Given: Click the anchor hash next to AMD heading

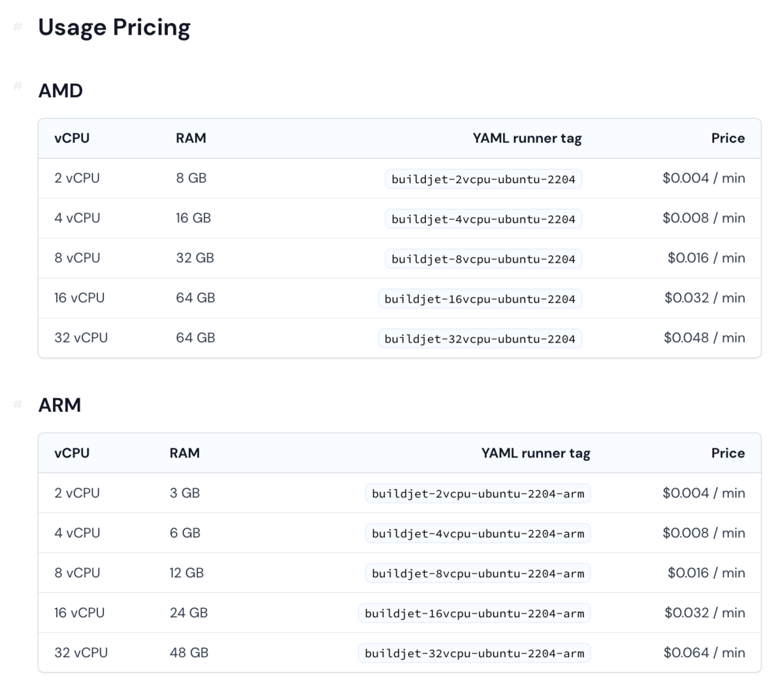Looking at the screenshot, I should [x=18, y=86].
